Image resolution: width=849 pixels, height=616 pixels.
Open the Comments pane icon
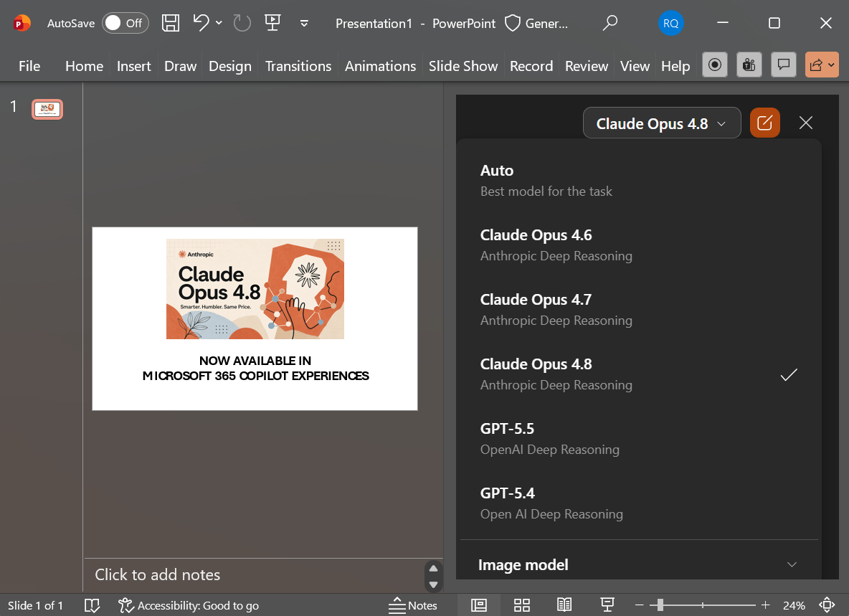784,65
